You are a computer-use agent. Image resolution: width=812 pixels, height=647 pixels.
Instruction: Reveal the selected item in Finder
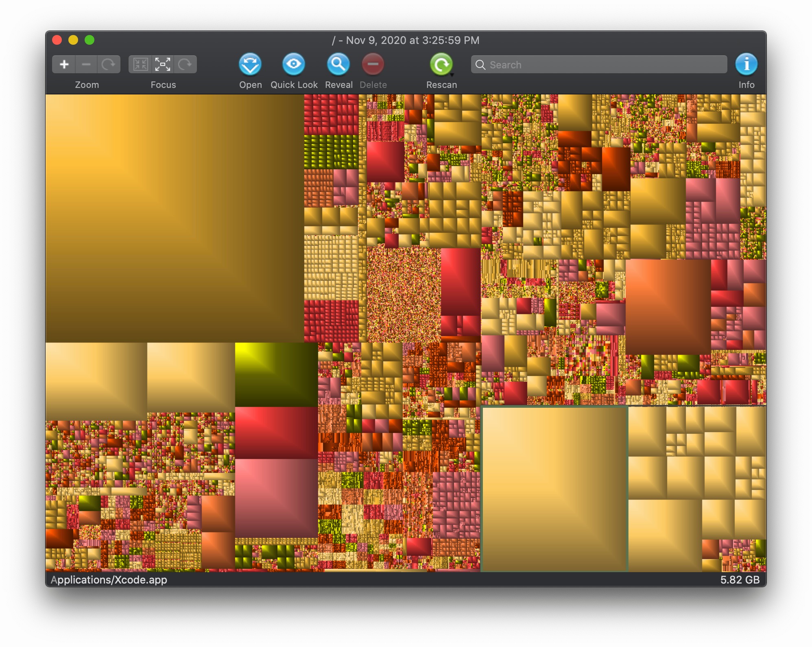pos(338,64)
